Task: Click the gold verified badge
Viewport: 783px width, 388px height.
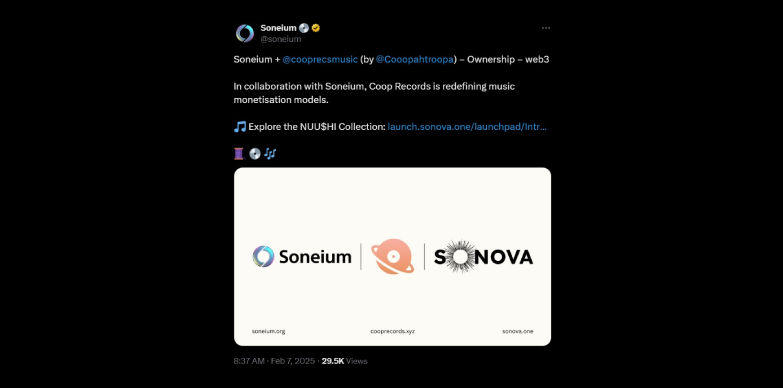Action: [x=316, y=28]
